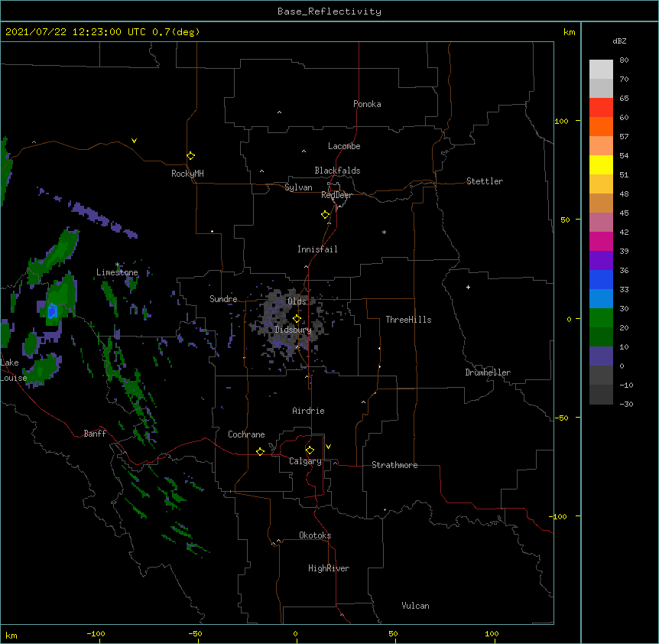Select the Drumheller label
Image resolution: width=659 pixels, height=644 pixels.
pos(488,372)
